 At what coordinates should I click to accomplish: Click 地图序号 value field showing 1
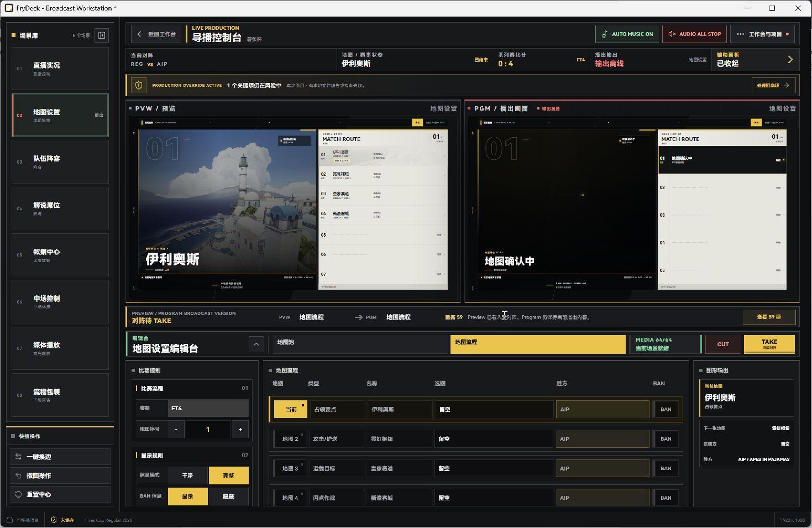point(208,429)
